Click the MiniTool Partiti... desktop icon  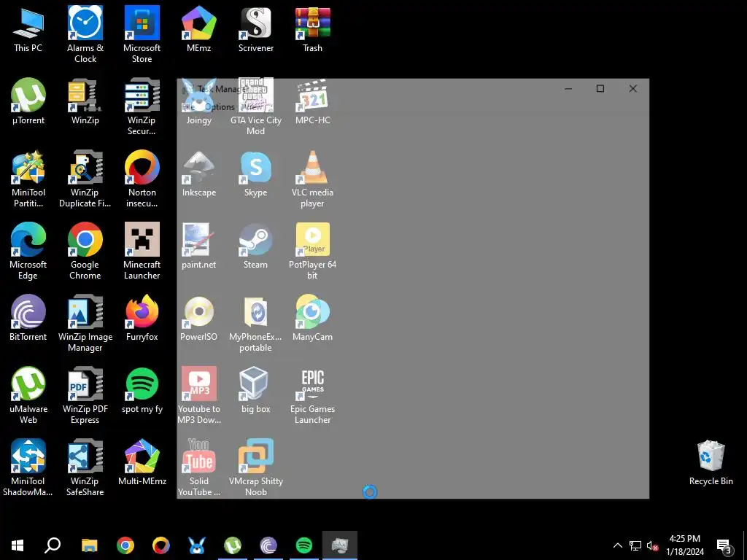28,179
